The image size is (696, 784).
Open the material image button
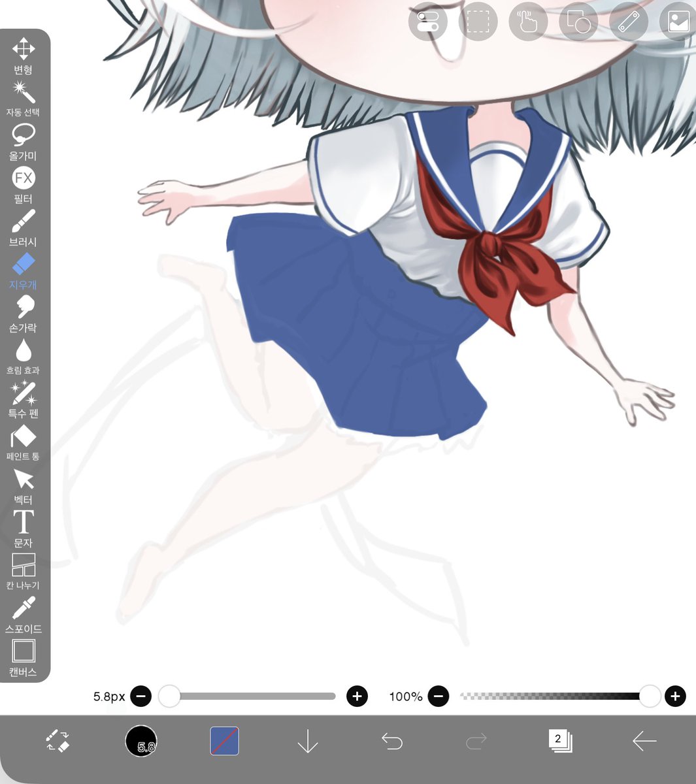[678, 22]
